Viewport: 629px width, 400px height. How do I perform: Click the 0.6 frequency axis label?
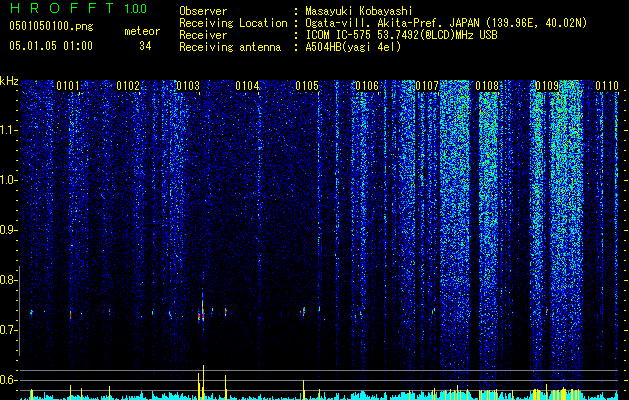pos(9,380)
